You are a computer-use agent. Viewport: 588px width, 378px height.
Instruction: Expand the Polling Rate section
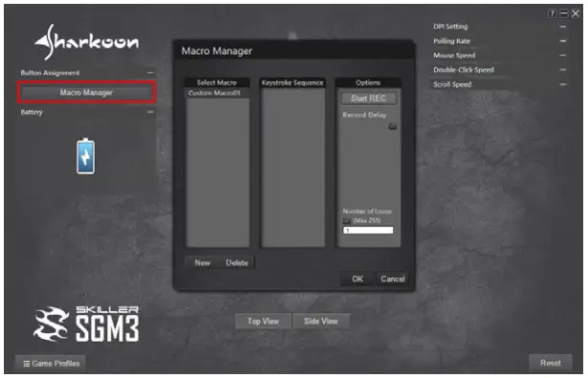coord(563,41)
